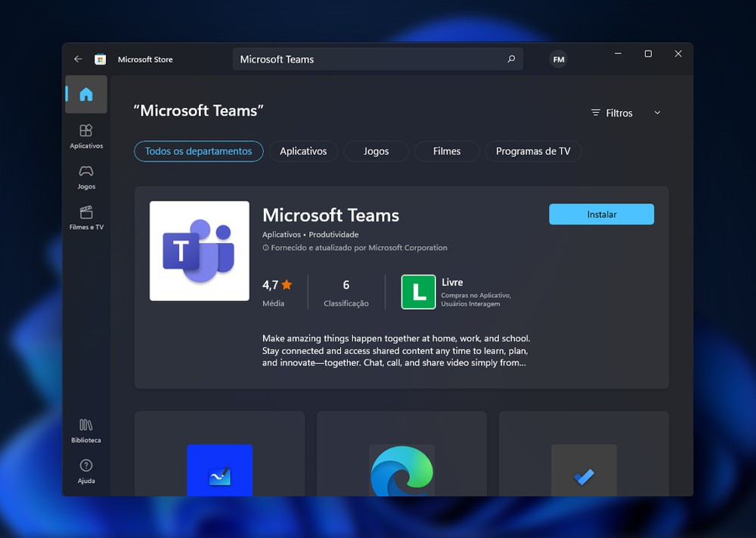
Task: Open the FM user profile avatar
Action: 559,59
